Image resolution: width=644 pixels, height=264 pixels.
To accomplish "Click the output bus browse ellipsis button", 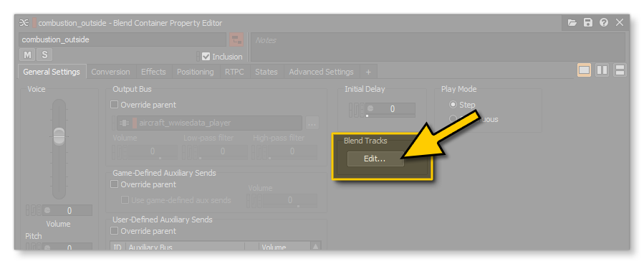I will [312, 123].
